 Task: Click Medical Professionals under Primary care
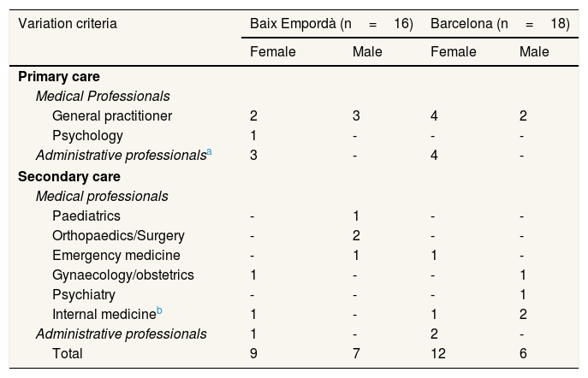click(x=103, y=96)
